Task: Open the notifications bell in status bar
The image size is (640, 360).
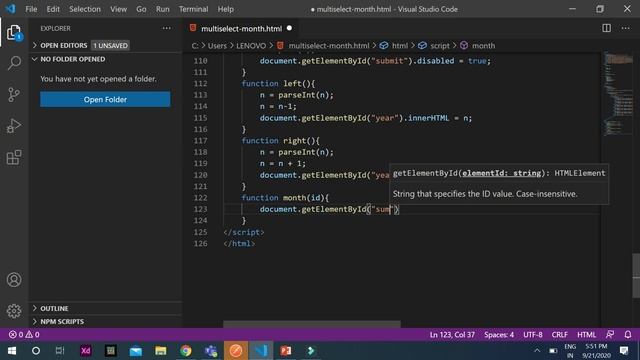Action: pos(628,335)
